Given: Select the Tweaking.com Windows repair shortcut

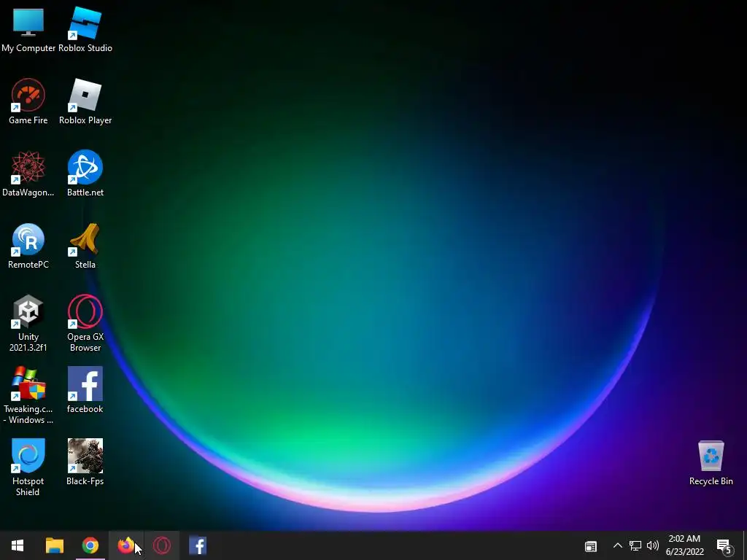Looking at the screenshot, I should (28, 396).
